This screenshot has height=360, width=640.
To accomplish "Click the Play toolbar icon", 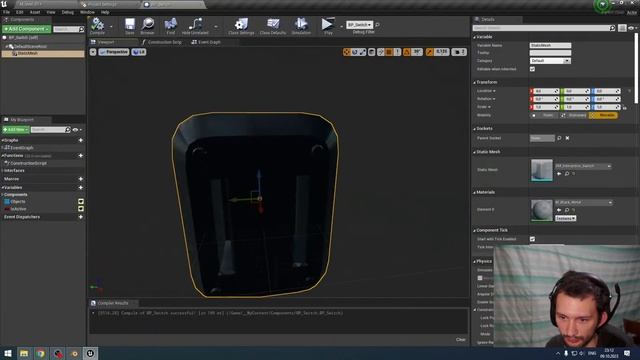I will click(x=328, y=24).
